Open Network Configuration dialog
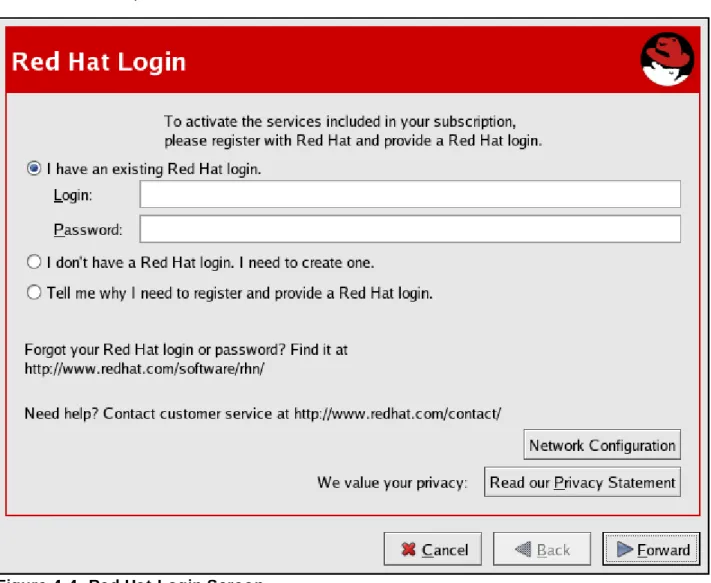 tap(602, 445)
